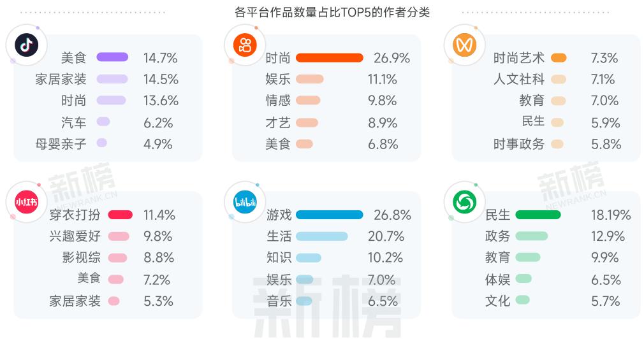Click the light blue 生活 20.7% bar
This screenshot has width=644, height=339.
[x=322, y=236]
